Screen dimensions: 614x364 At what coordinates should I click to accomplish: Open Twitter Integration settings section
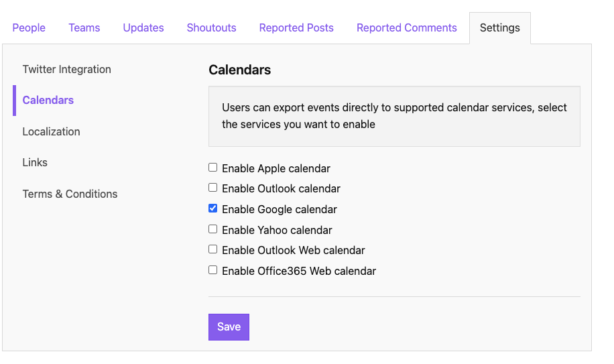[x=66, y=69]
